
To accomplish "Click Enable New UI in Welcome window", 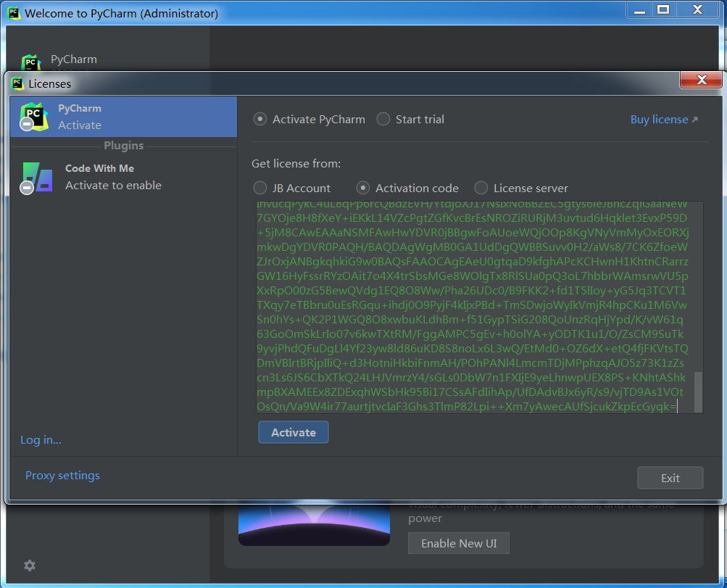I will [459, 543].
